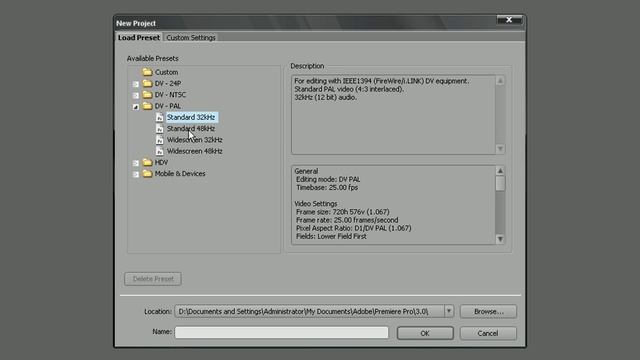
Task: Select the DV - PAL label
Action: tap(167, 106)
